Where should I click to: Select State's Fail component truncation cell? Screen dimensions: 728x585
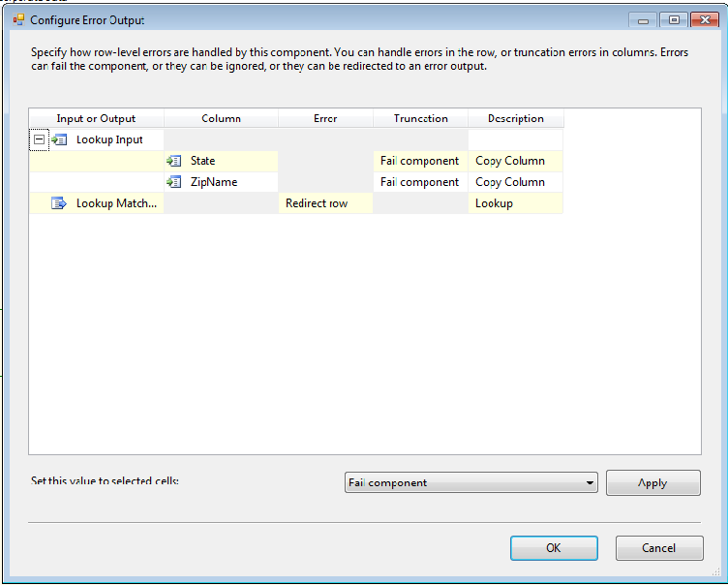(421, 161)
